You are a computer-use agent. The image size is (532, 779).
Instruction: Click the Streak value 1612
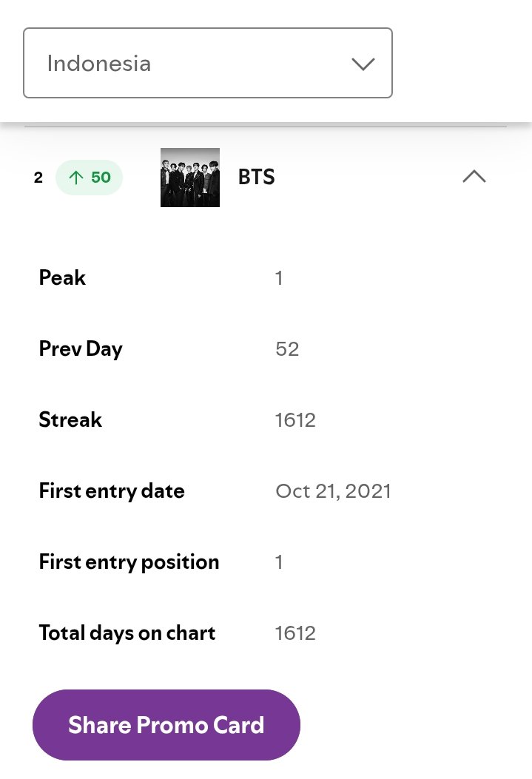click(x=295, y=420)
